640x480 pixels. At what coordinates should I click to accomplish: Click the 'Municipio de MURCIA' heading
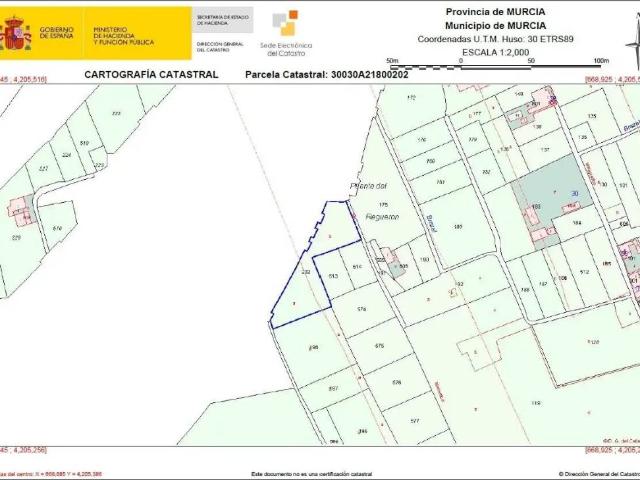pos(495,26)
